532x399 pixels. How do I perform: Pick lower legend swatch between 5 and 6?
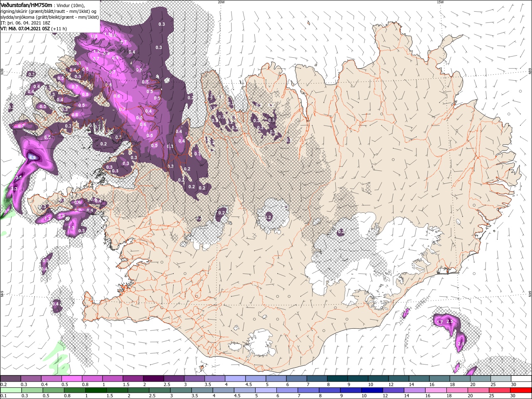pos(266,390)
